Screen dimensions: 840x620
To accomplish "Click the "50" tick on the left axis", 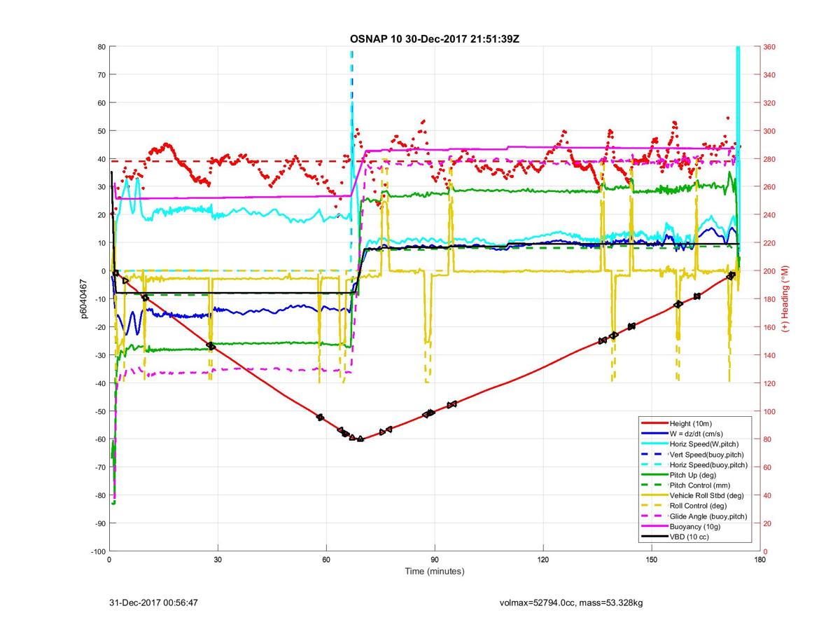I will pos(101,131).
